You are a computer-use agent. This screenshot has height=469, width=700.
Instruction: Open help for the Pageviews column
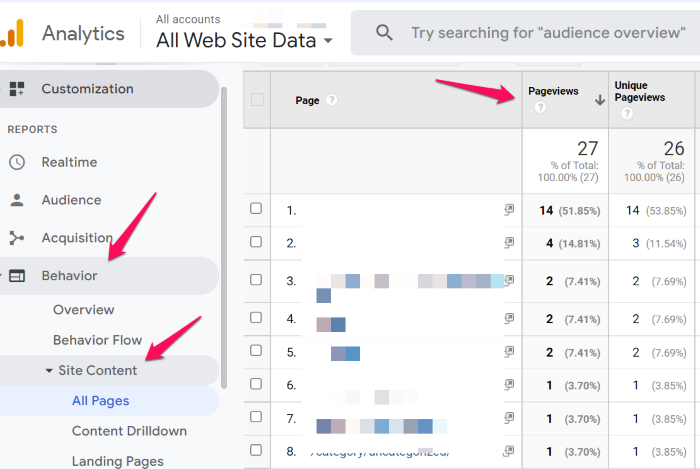[x=540, y=107]
